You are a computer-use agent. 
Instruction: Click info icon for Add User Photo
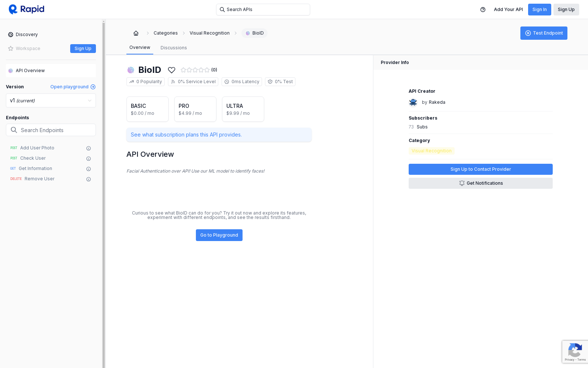(89, 148)
